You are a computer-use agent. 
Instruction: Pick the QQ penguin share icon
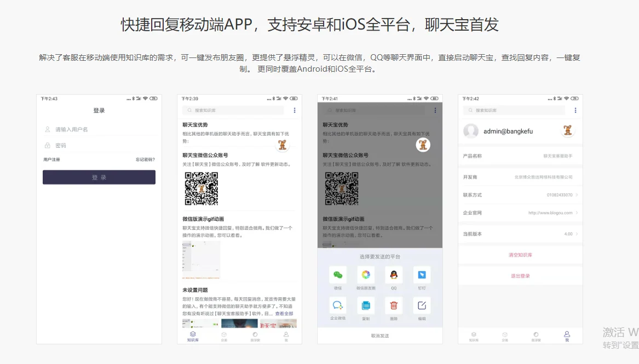click(394, 275)
